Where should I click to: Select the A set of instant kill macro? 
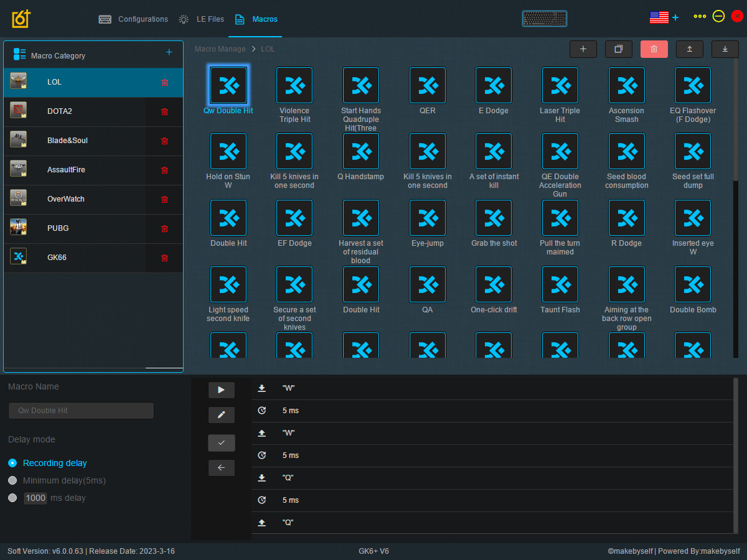click(494, 151)
